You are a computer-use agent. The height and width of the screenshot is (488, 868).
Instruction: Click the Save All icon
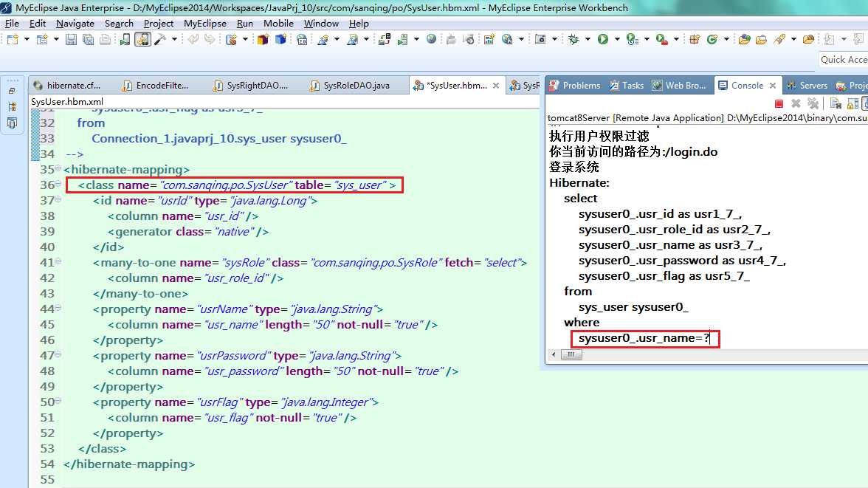(x=88, y=39)
